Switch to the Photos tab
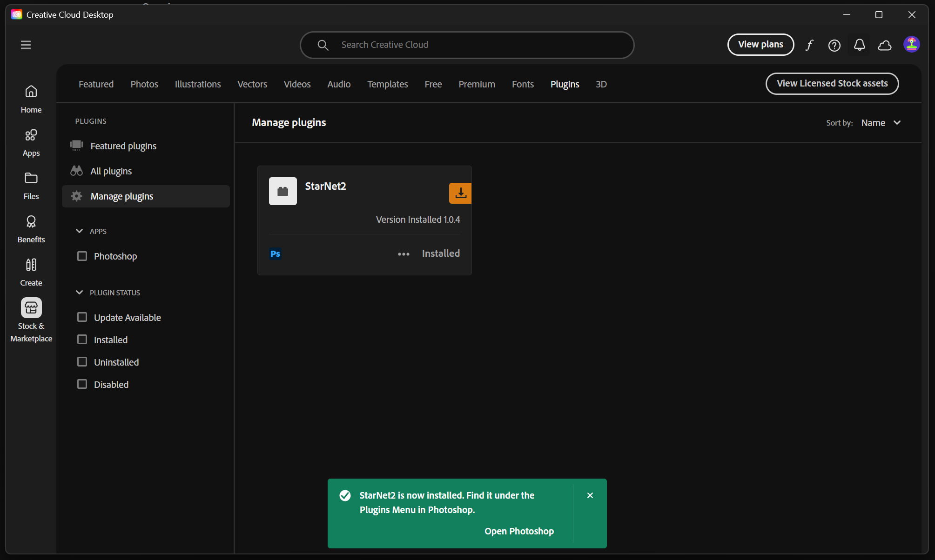This screenshot has height=560, width=935. (144, 84)
